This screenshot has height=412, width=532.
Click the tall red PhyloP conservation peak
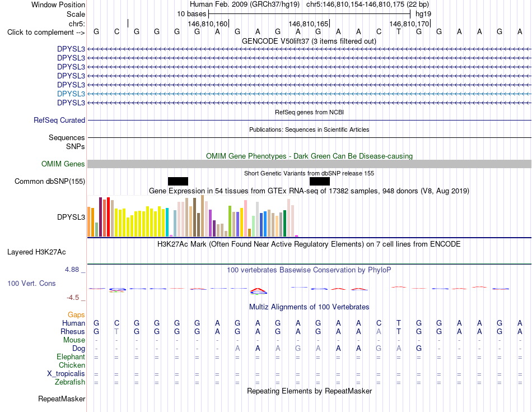[258, 290]
